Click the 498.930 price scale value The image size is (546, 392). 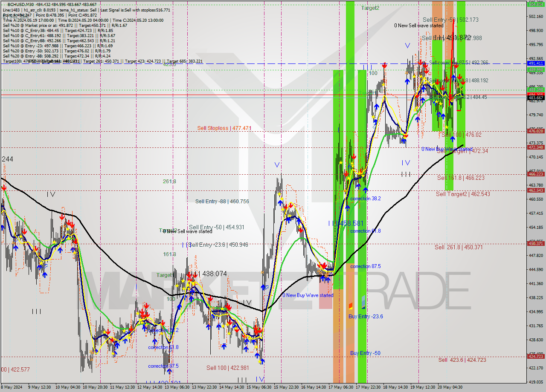536,30
